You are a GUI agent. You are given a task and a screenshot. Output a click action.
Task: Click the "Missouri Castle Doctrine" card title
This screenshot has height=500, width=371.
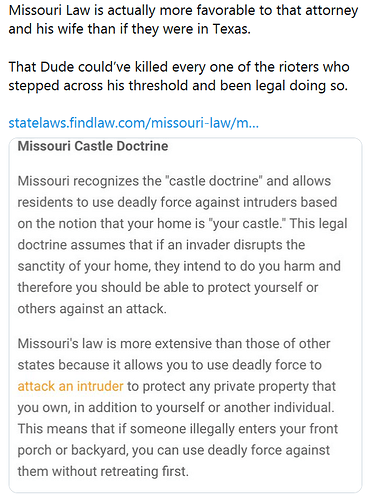click(93, 146)
